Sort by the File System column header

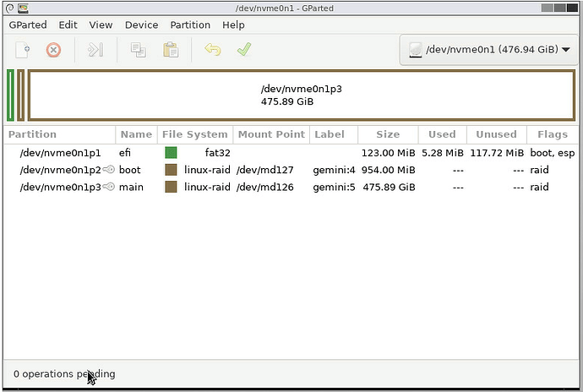(195, 134)
